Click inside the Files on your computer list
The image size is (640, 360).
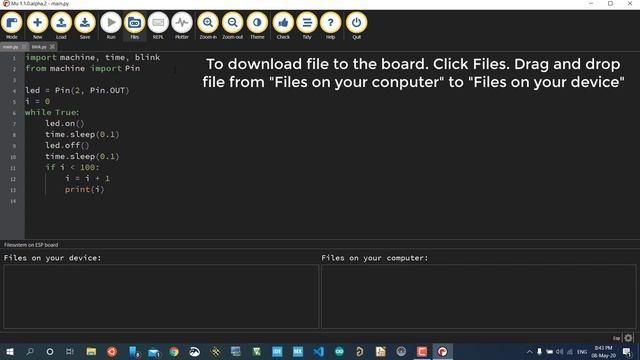click(x=478, y=296)
